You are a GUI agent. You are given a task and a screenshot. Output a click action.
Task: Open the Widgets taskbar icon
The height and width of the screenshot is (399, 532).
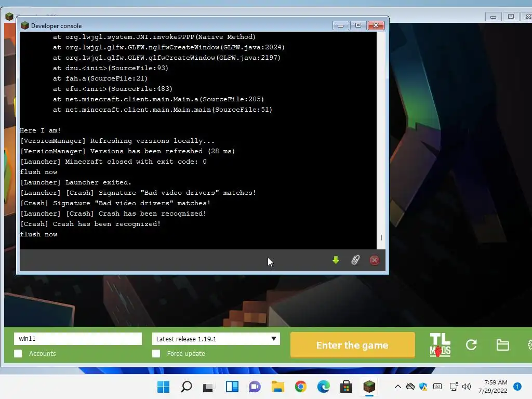click(232, 387)
